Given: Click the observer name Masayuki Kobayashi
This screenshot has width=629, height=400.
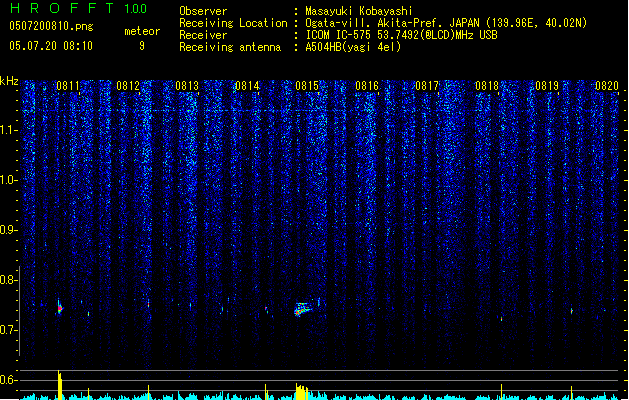Looking at the screenshot, I should click(x=359, y=11).
